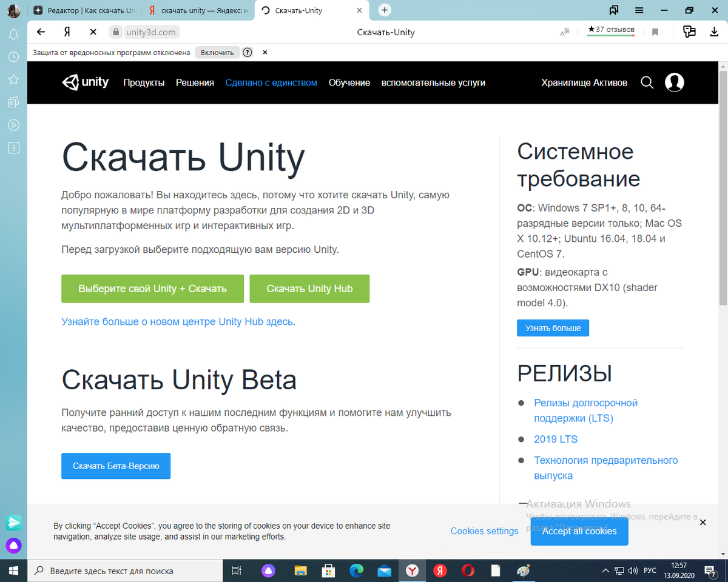Image resolution: width=728 pixels, height=582 pixels.
Task: Open the Mail app from taskbar
Action: 384,570
